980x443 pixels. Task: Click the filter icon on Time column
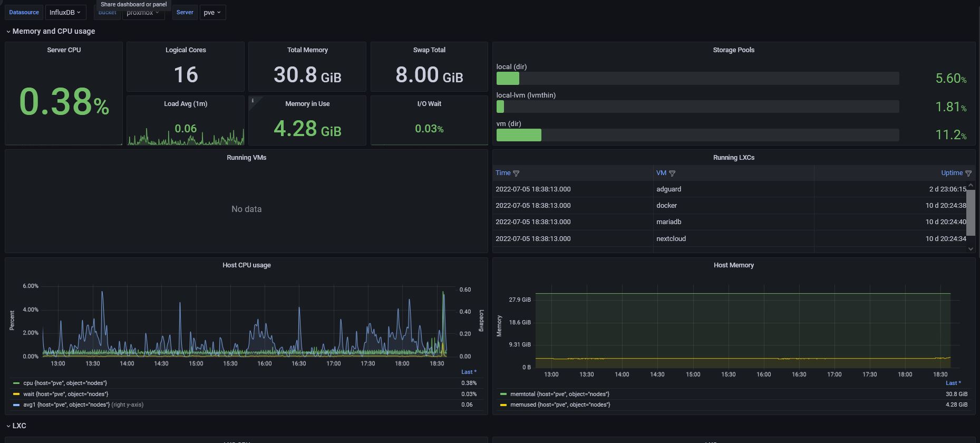(x=516, y=174)
